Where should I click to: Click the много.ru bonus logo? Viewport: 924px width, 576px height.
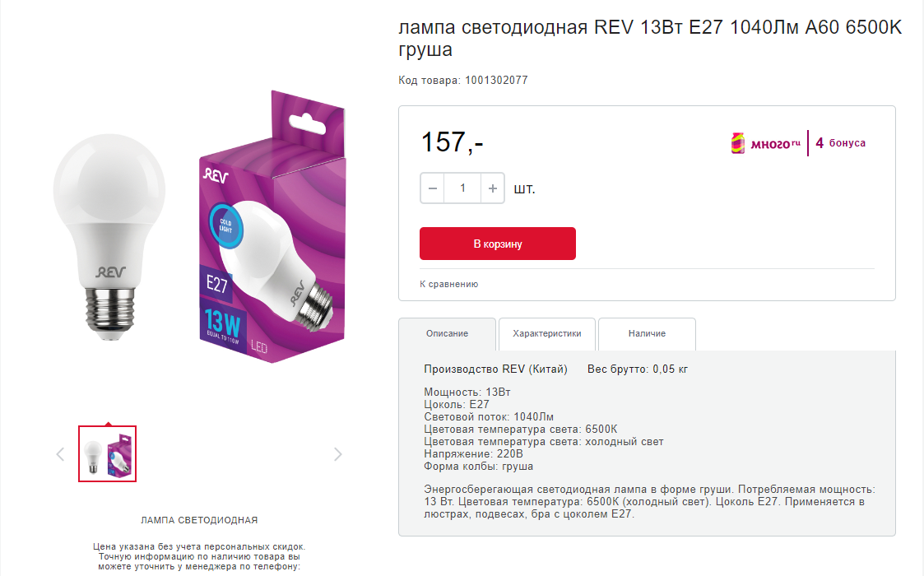(x=765, y=143)
